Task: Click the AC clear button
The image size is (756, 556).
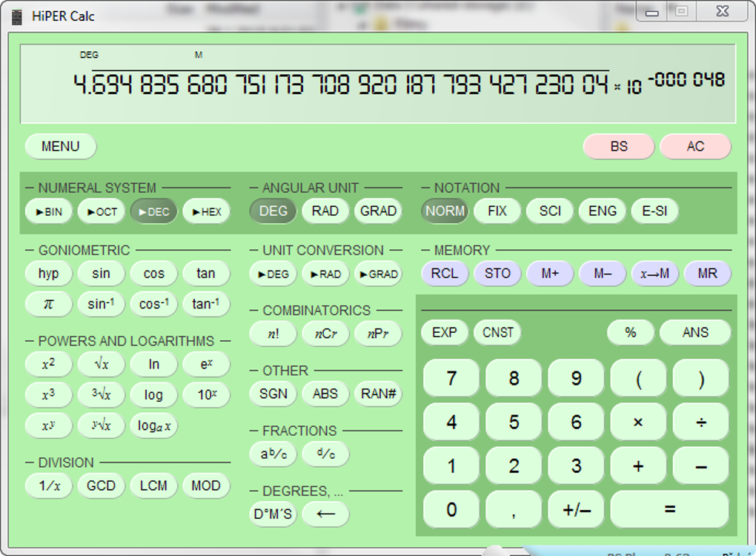Action: pyautogui.click(x=695, y=146)
